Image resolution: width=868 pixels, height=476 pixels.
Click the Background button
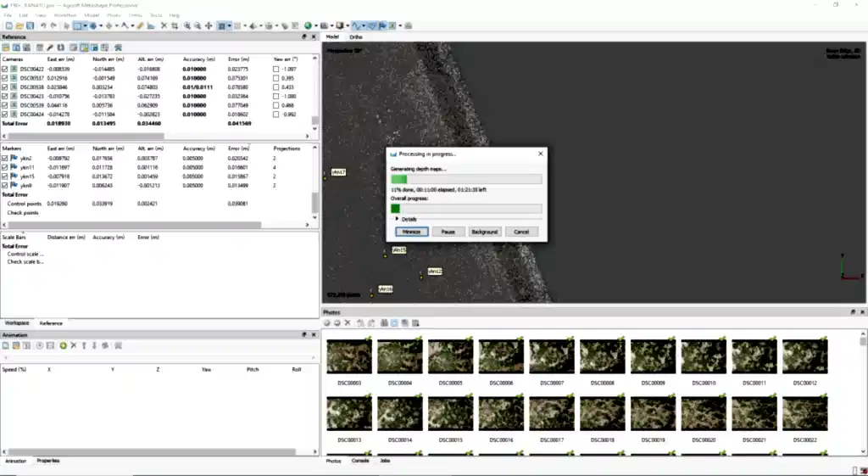[484, 232]
